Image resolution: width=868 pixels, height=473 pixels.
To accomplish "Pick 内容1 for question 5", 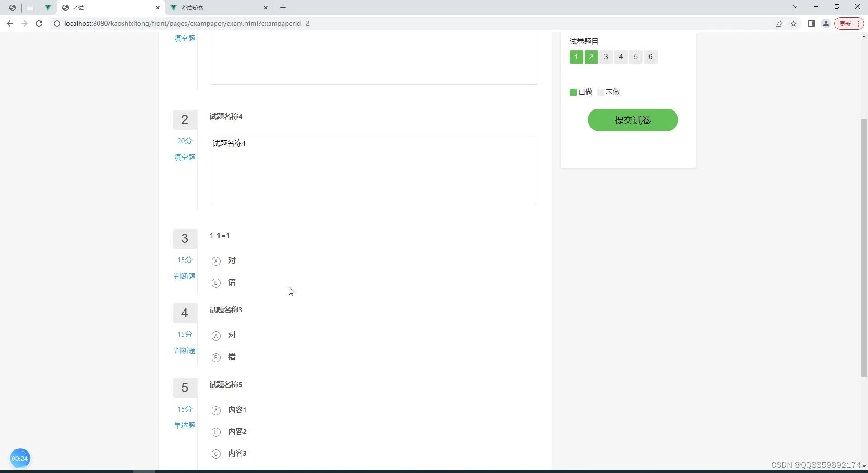I will click(229, 410).
